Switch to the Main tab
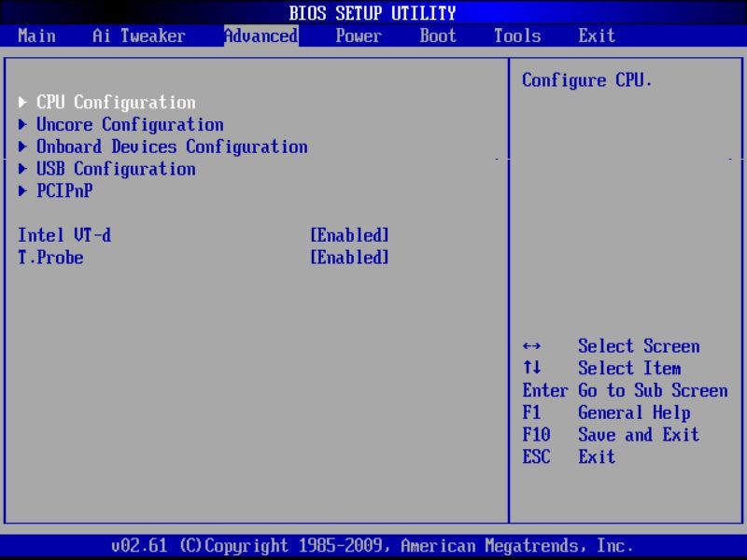This screenshot has height=560, width=747. [x=36, y=36]
